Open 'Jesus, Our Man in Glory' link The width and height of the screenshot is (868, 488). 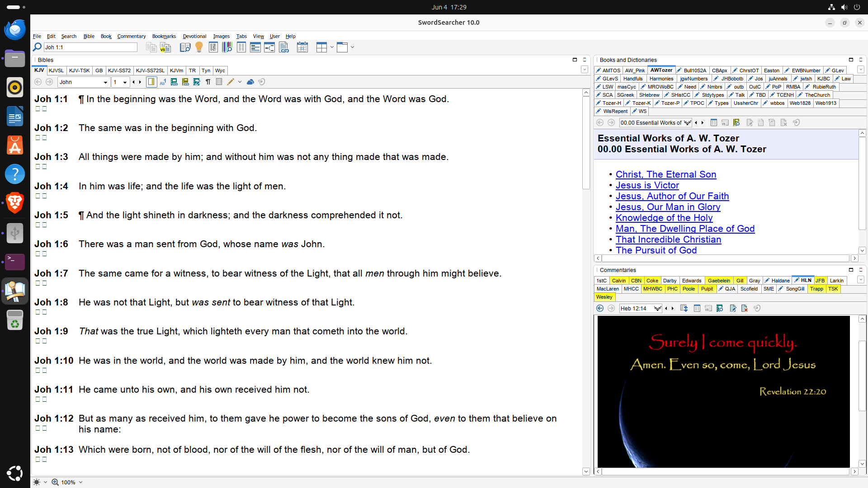point(668,207)
